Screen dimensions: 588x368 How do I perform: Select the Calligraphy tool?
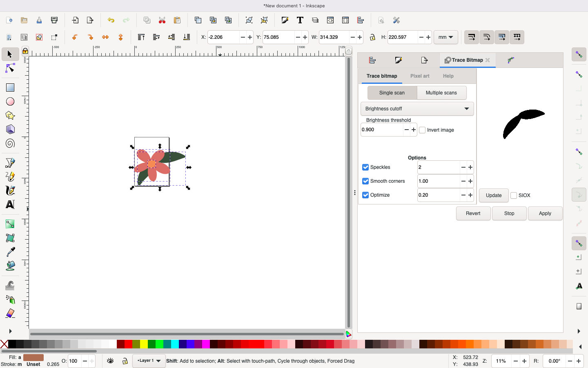pos(10,191)
